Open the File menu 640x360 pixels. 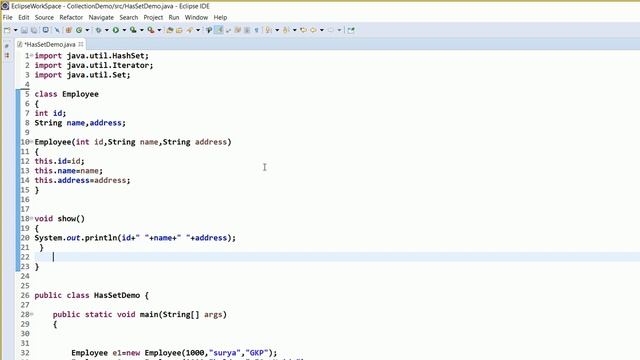click(7, 18)
